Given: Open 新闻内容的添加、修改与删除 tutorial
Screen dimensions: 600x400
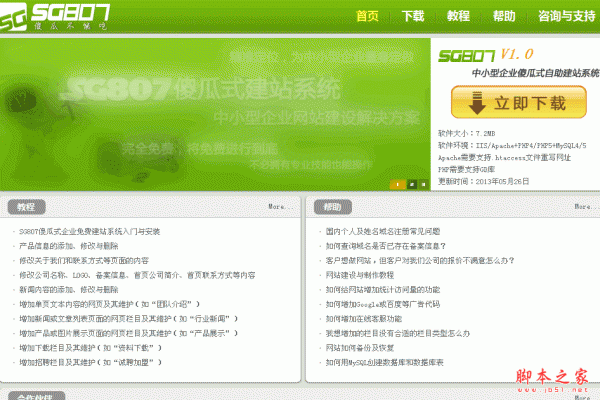Looking at the screenshot, I should (x=68, y=290).
